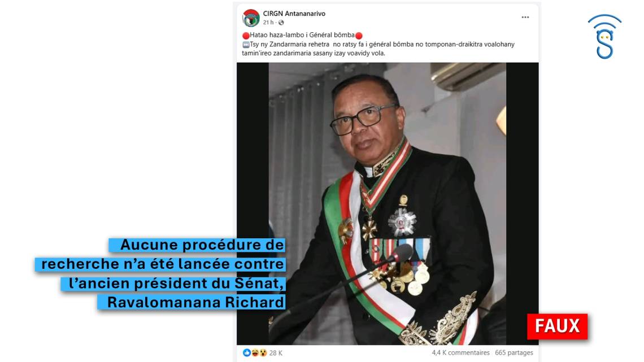The image size is (644, 362).
Task: Click the arrow emoji before 'Tsy ny Zandarmaria'
Action: [x=246, y=44]
